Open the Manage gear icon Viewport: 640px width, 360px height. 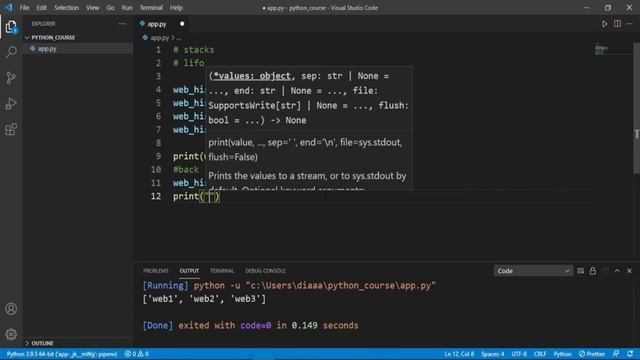pos(11,334)
